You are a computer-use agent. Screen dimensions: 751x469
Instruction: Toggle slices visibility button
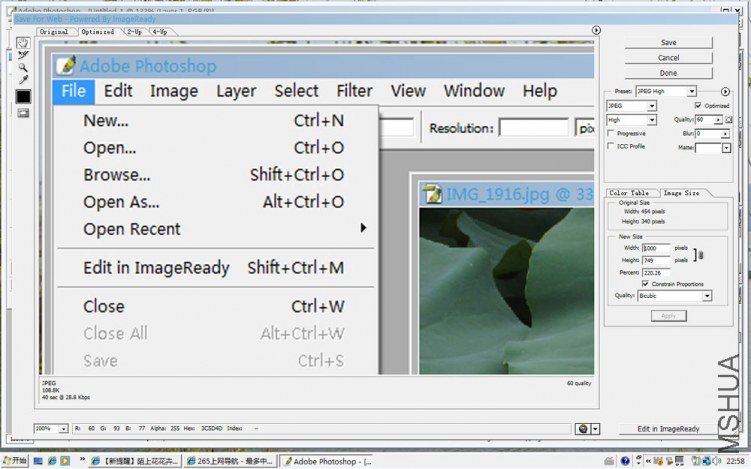tap(23, 113)
